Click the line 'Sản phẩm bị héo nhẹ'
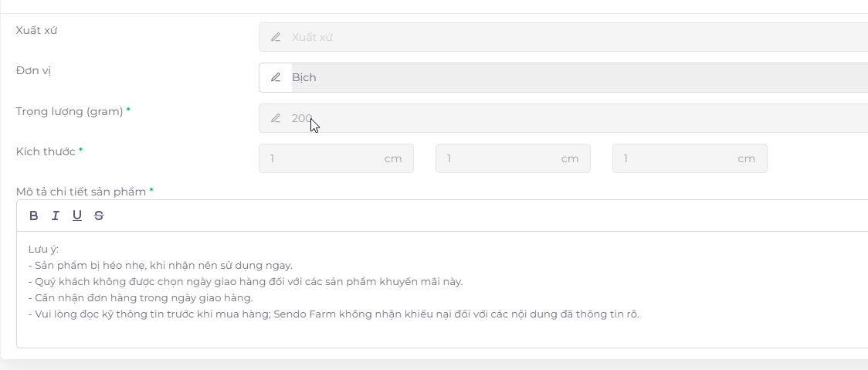Screen dimensions: 868x370 coord(161,265)
